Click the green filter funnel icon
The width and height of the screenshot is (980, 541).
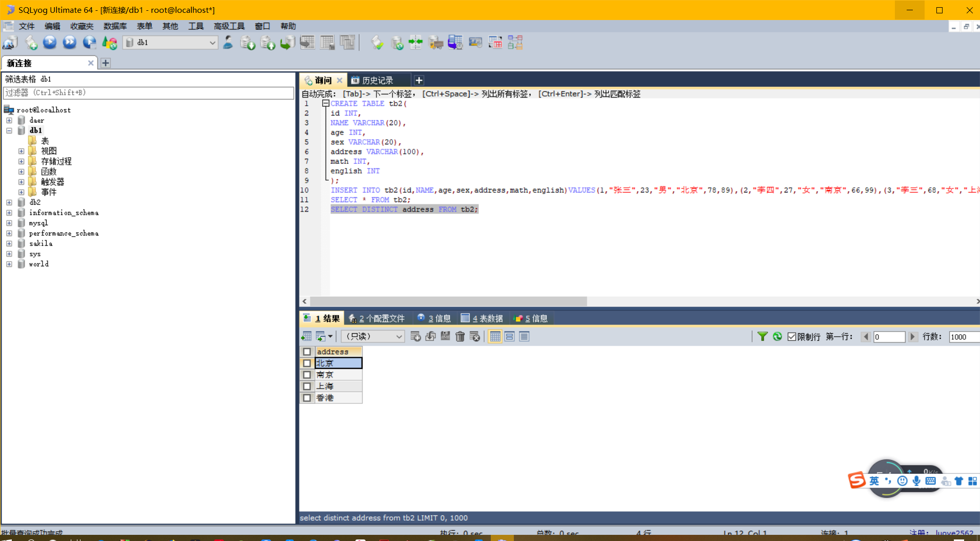[x=763, y=337]
